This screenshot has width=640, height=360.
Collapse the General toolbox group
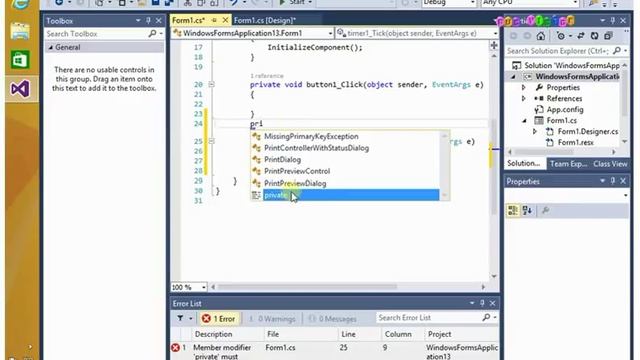tap(51, 48)
